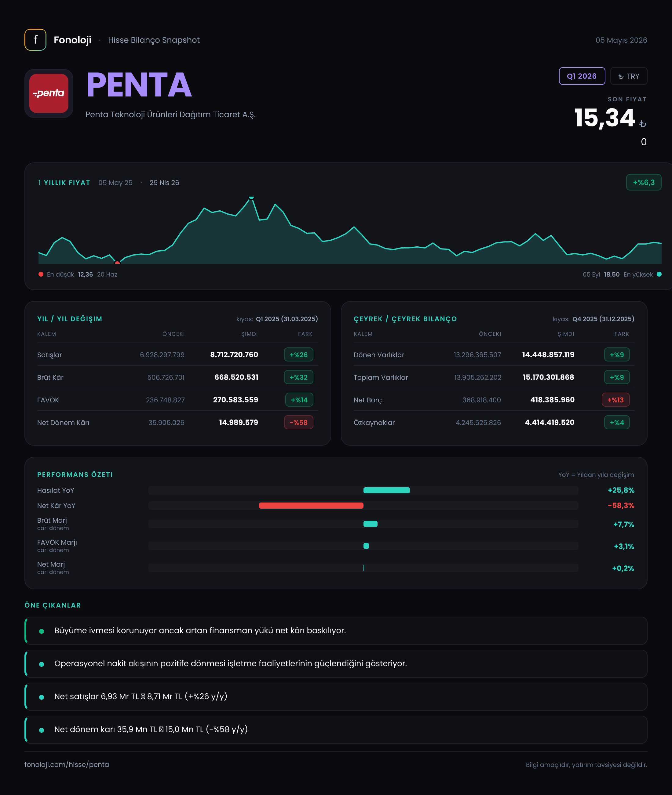Click the Fonoloji brand name

point(72,40)
